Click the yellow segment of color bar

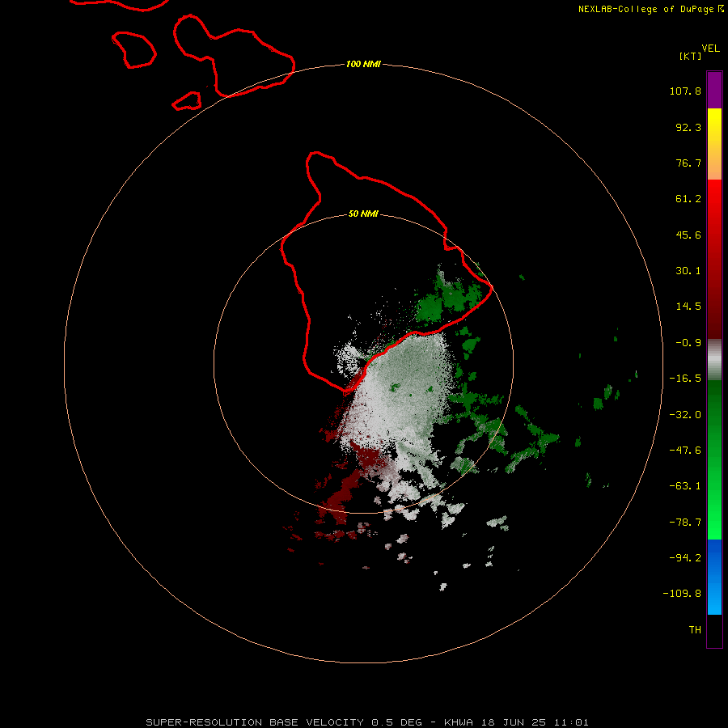(x=714, y=126)
